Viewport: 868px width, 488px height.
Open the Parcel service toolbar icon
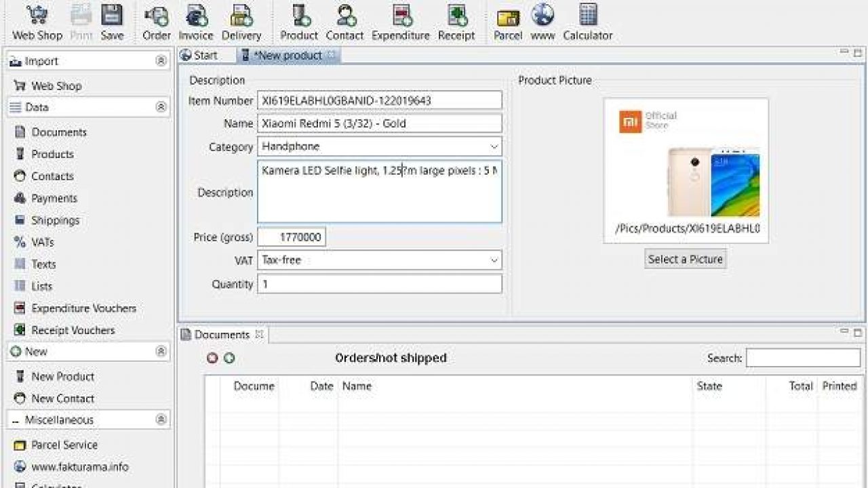click(508, 22)
